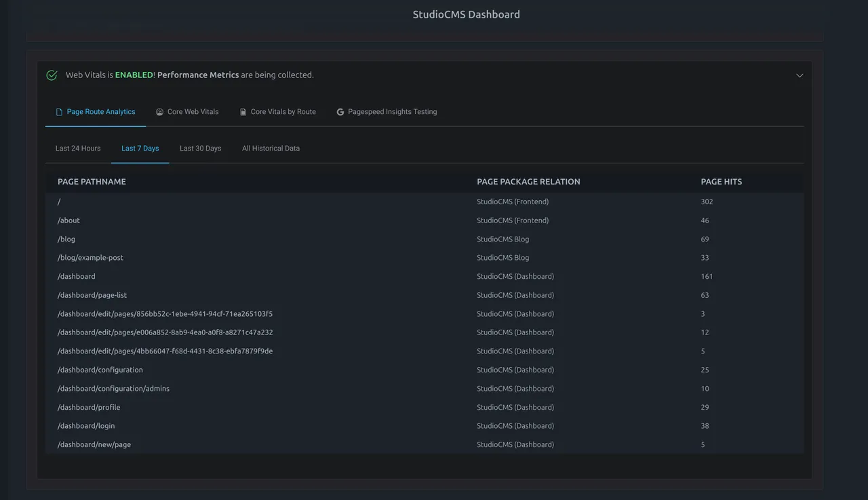The height and width of the screenshot is (500, 868).
Task: Click the Core Web Vitals gauge icon
Action: (159, 112)
